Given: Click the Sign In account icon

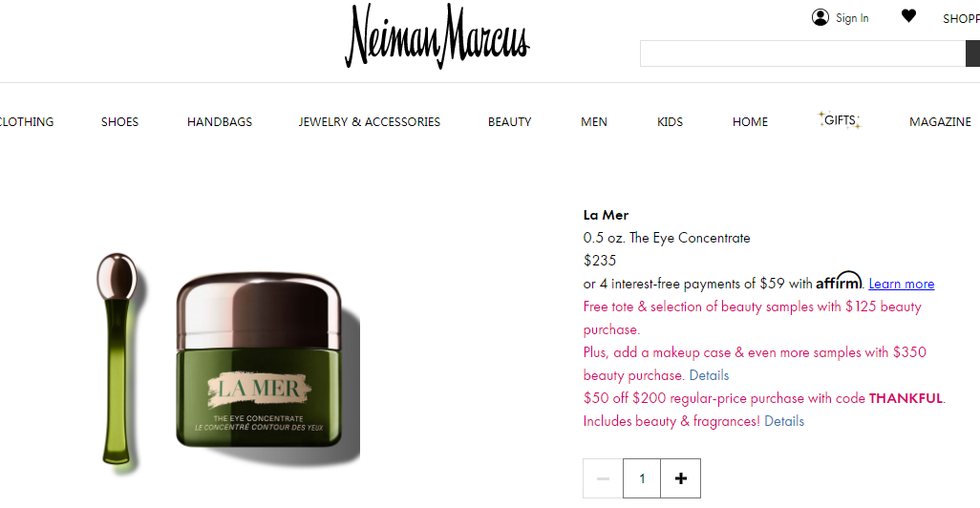Looking at the screenshot, I should [820, 17].
